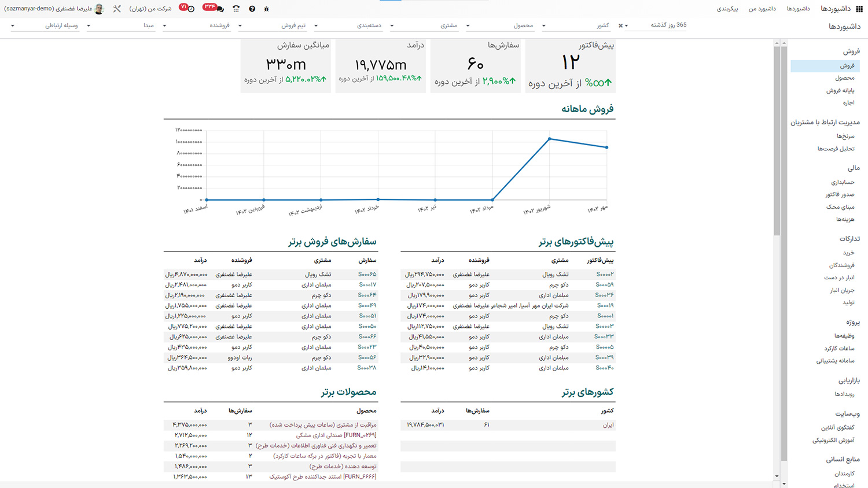Open the علیرضا غضنفری user avatar menu
868x488 pixels.
click(x=98, y=9)
